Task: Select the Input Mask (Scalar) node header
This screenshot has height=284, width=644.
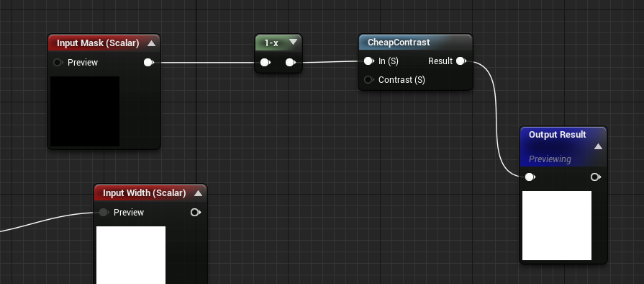Action: 104,43
